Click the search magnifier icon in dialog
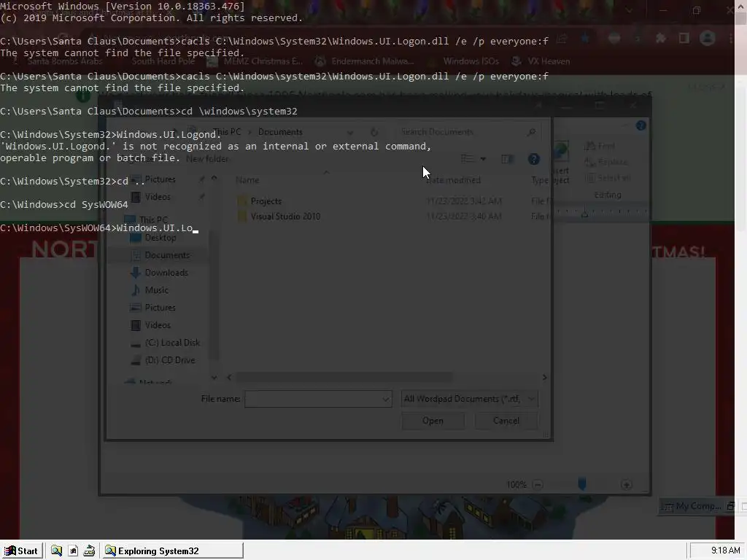 tap(532, 132)
